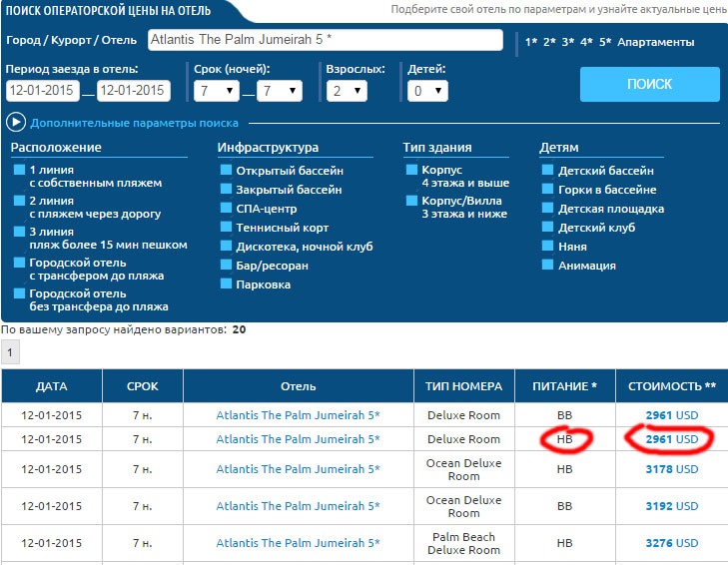Click the 3178 USD price
Image resolution: width=728 pixels, height=565 pixels.
[672, 469]
